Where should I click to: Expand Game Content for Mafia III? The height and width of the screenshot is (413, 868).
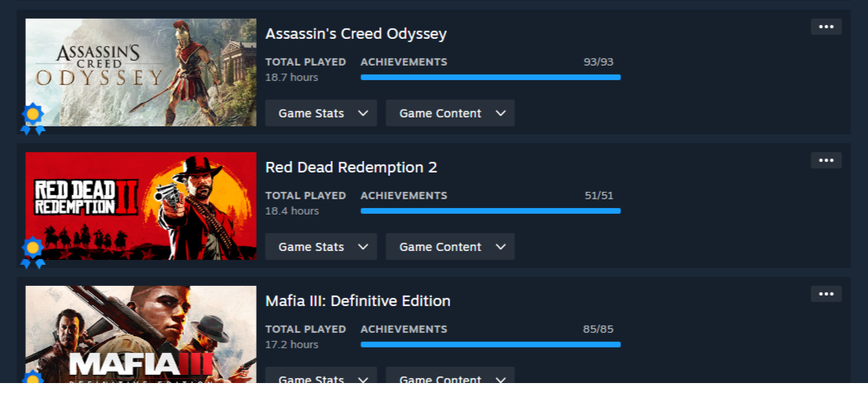click(x=449, y=377)
